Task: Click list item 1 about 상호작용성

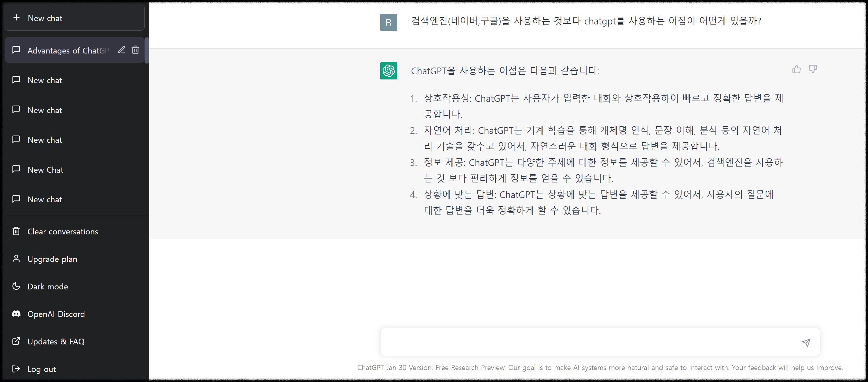Action: click(x=603, y=106)
